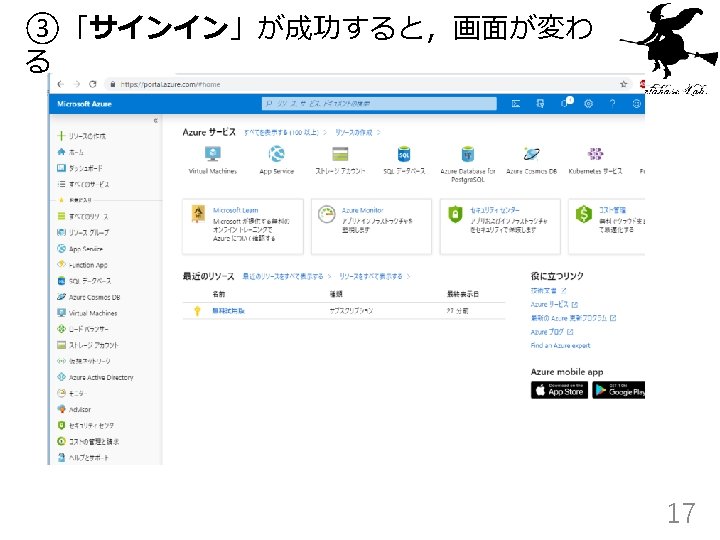This screenshot has height=540, width=720.
Task: Open Cloud Shell icon in header
Action: pyautogui.click(x=516, y=104)
